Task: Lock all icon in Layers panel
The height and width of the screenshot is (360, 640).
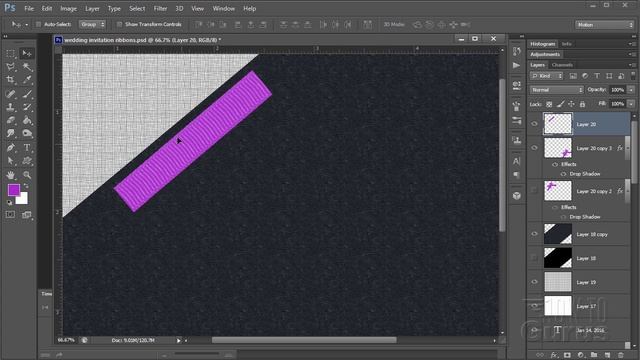Action: (x=582, y=104)
